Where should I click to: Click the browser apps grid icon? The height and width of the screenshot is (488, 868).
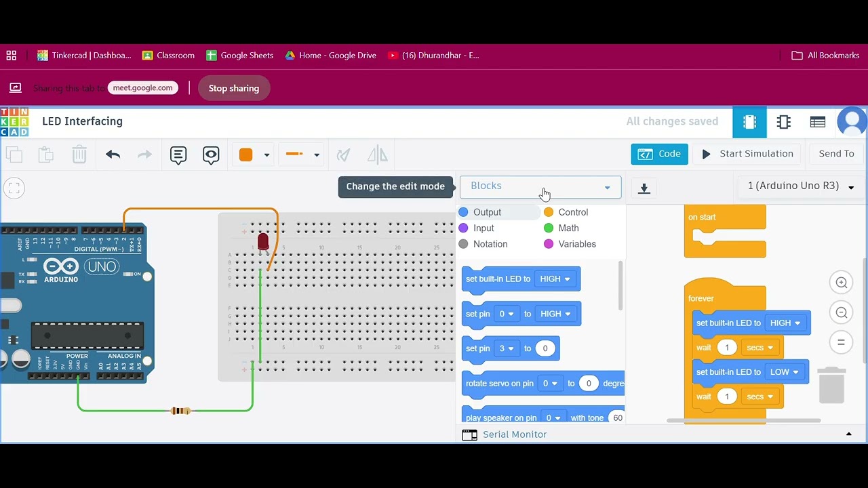point(11,56)
